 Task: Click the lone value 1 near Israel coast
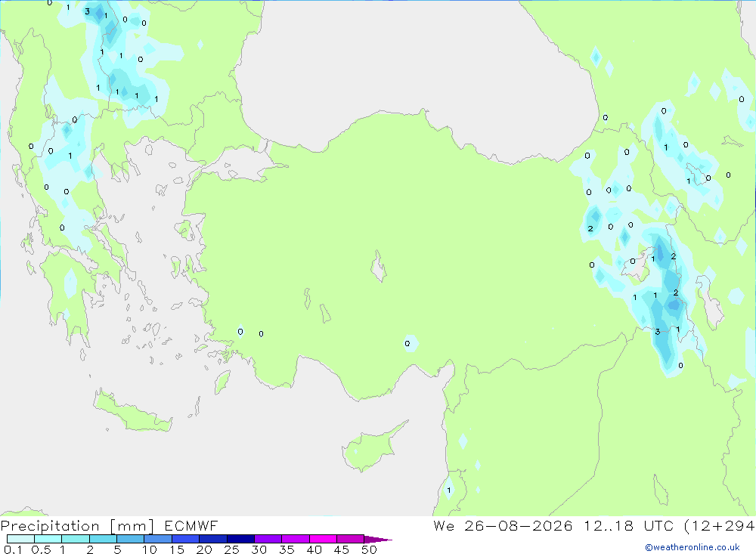pyautogui.click(x=448, y=491)
